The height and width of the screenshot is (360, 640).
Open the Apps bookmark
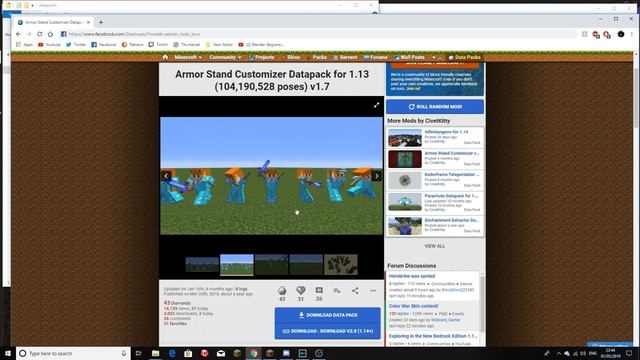tap(24, 44)
